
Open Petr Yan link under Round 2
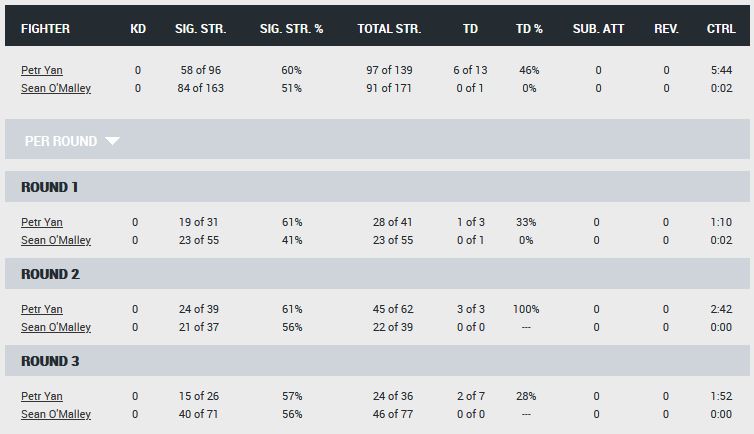click(42, 309)
